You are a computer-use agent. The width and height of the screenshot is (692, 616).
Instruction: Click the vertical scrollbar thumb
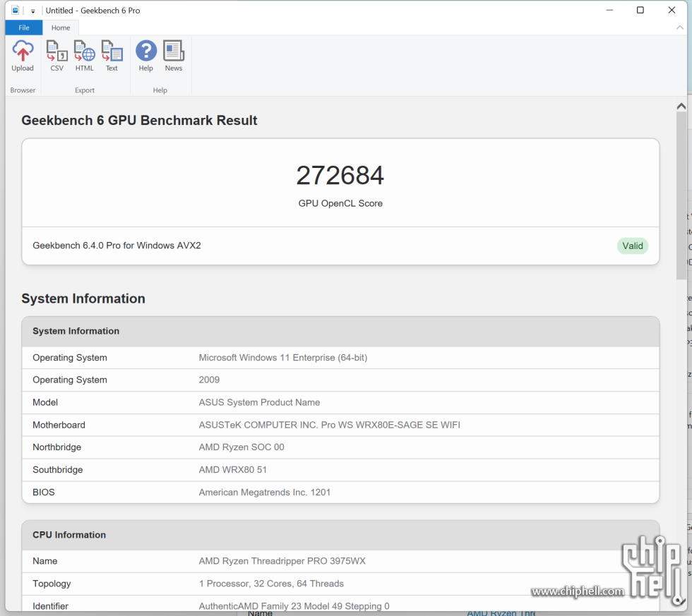pyautogui.click(x=681, y=195)
